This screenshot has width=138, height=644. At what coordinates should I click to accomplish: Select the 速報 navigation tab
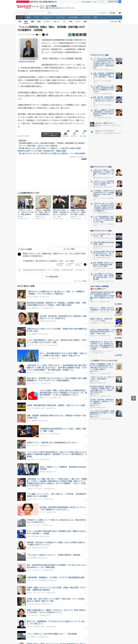tap(28, 17)
